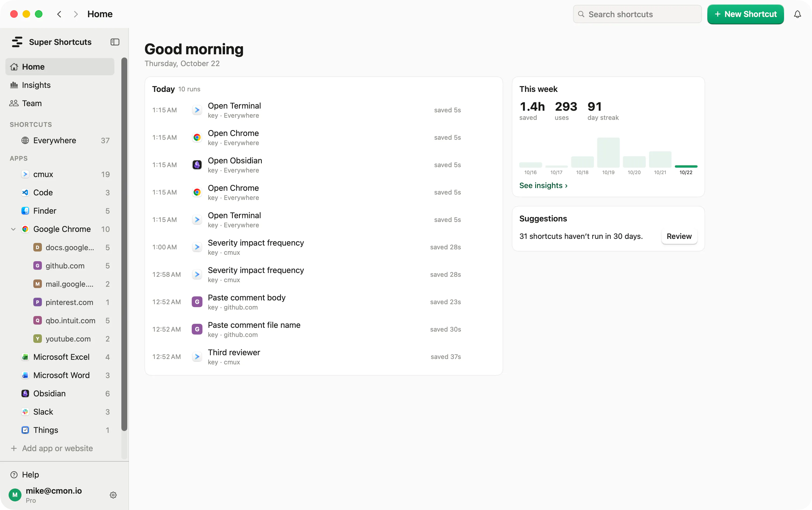This screenshot has height=510, width=812.
Task: Create a New Shortcut
Action: (x=745, y=14)
